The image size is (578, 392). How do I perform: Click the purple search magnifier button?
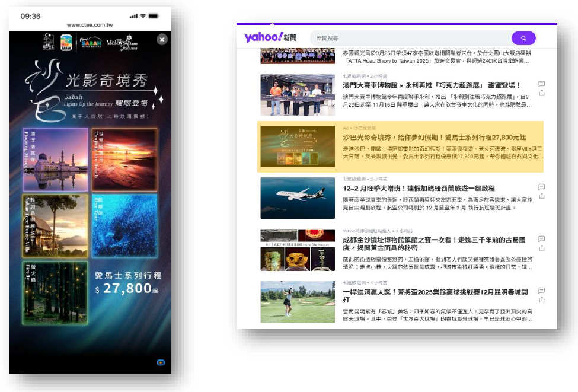(523, 38)
